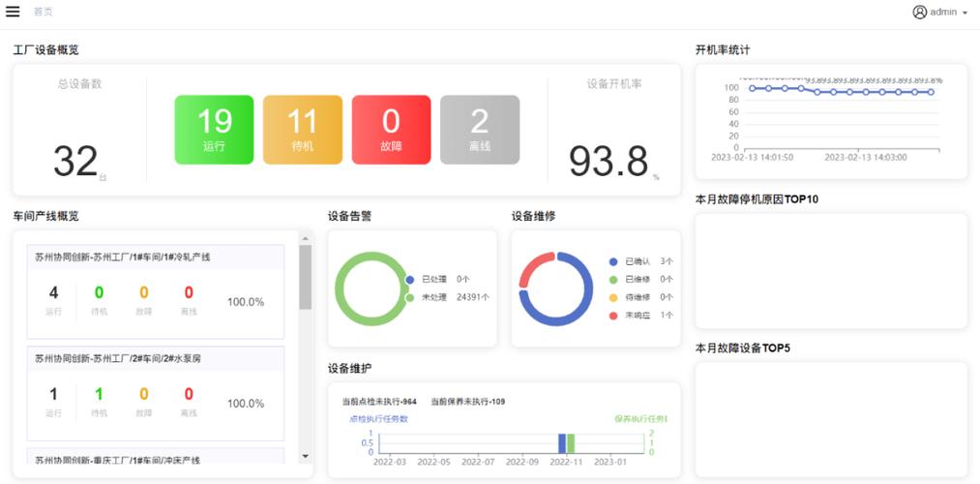Click the last data point of uptime line chart

pos(932,92)
